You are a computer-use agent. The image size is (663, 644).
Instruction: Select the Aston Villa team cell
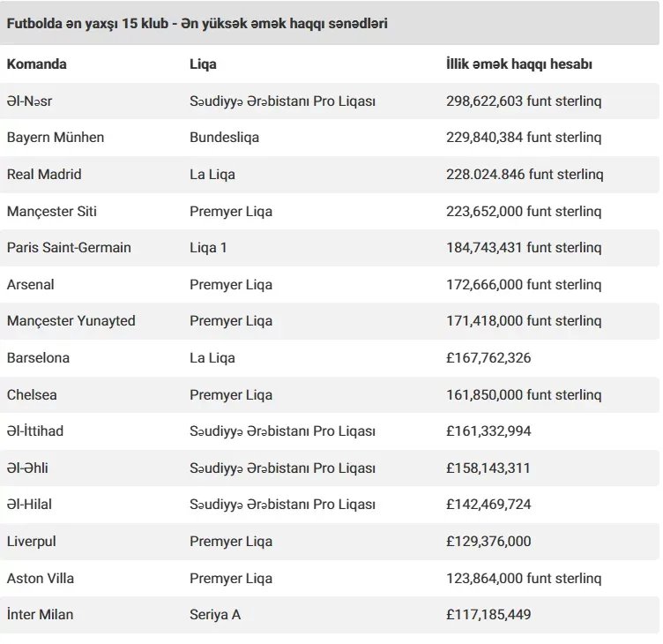41,579
